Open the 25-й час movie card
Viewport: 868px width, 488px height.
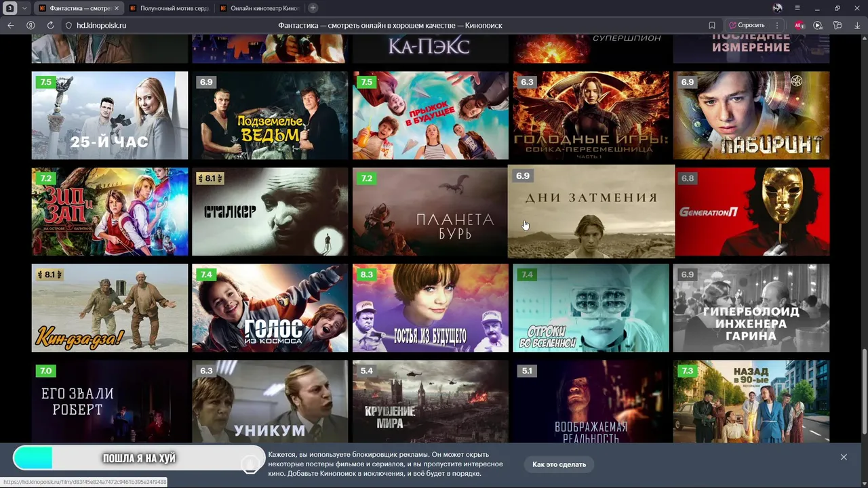[110, 115]
